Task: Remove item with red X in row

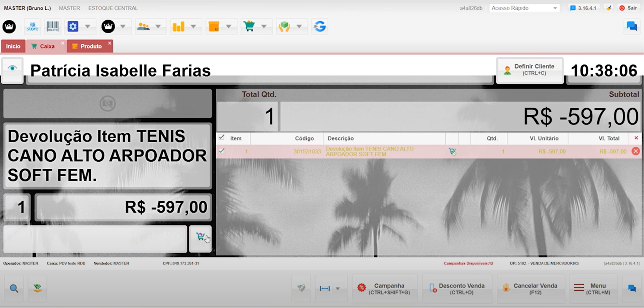Action: [x=635, y=151]
